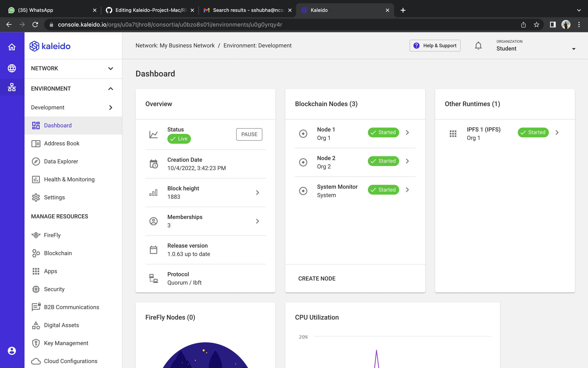This screenshot has width=588, height=368.
Task: Open the Chrome profile avatar
Action: (x=566, y=25)
